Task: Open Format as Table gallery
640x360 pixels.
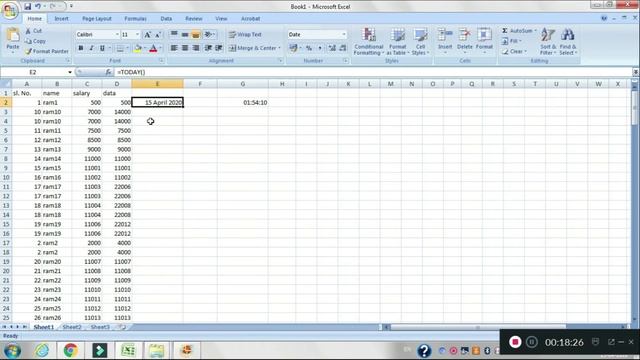Action: pyautogui.click(x=397, y=41)
